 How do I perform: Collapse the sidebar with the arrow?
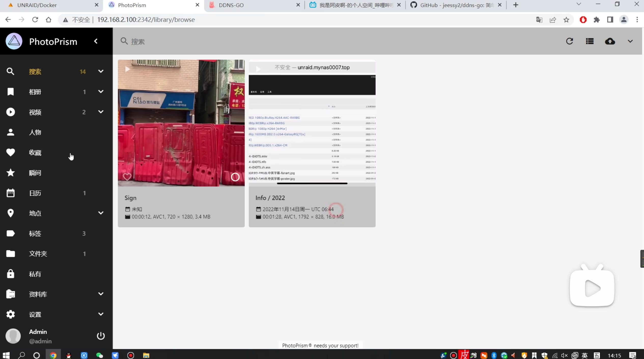(x=96, y=41)
